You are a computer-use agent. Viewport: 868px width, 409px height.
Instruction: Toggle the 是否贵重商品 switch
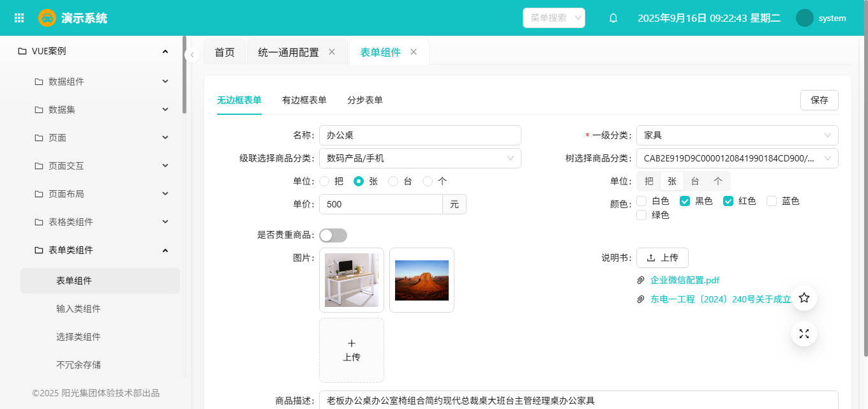coord(333,235)
